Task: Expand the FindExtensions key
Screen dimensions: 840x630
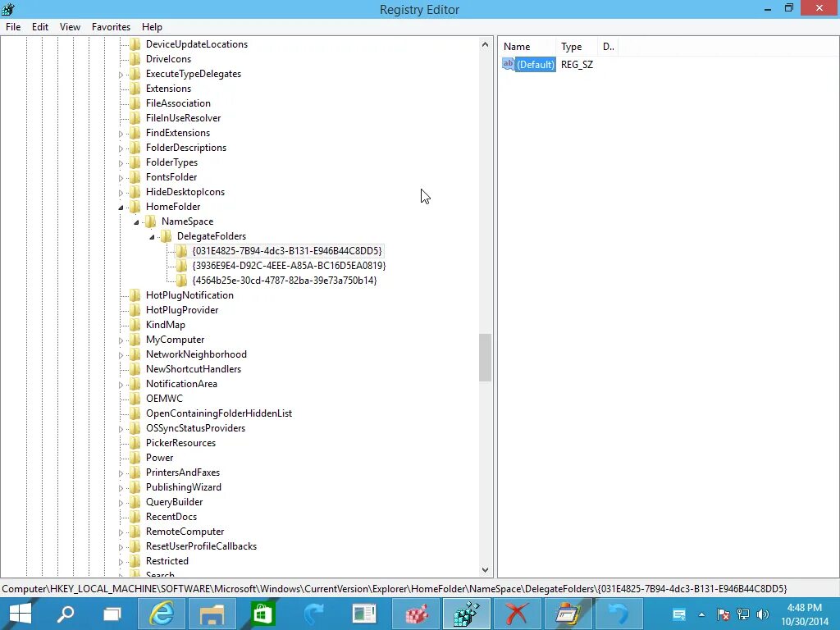Action: pyautogui.click(x=121, y=134)
